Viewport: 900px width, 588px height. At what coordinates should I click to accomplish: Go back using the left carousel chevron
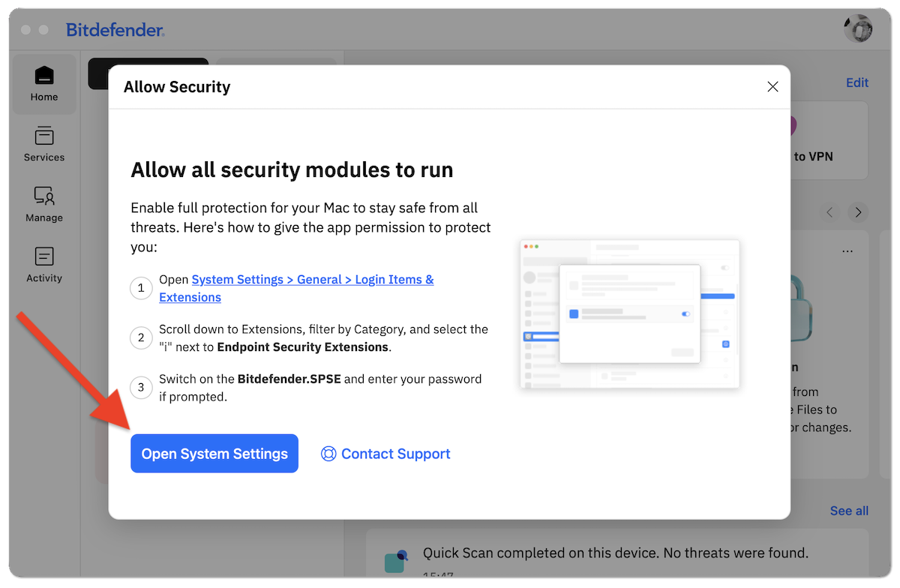(829, 212)
